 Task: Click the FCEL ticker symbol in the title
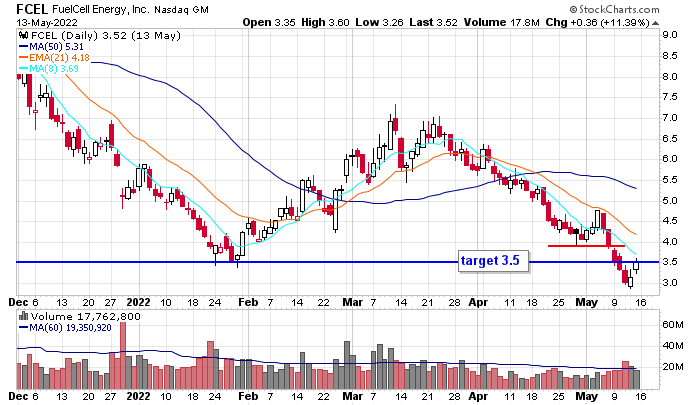[33, 9]
